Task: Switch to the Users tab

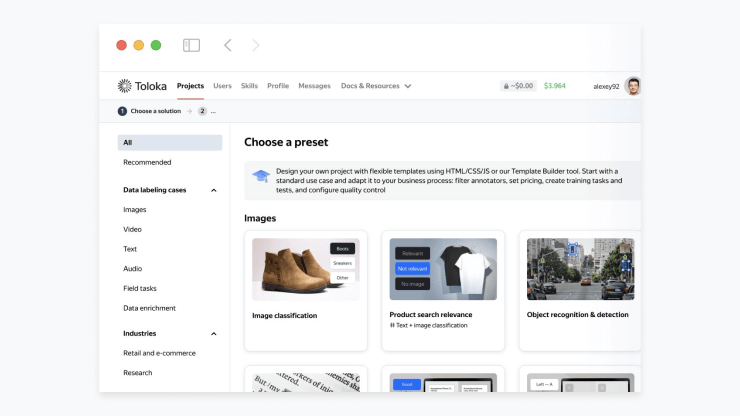Action: pos(222,86)
